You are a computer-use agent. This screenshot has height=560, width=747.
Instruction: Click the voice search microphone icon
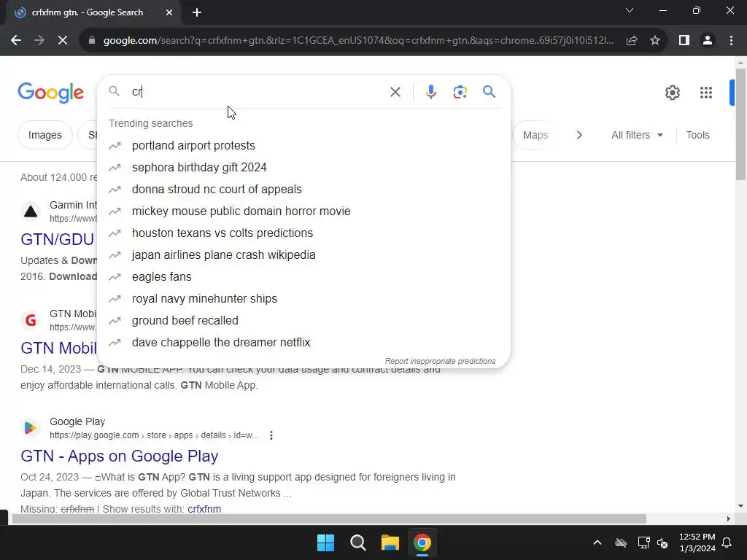tap(430, 92)
